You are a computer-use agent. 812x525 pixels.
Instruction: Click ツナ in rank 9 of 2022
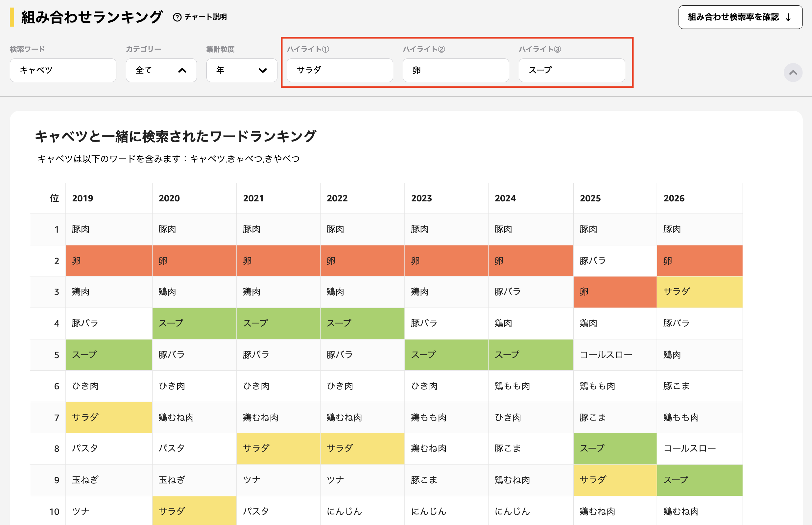click(x=336, y=480)
